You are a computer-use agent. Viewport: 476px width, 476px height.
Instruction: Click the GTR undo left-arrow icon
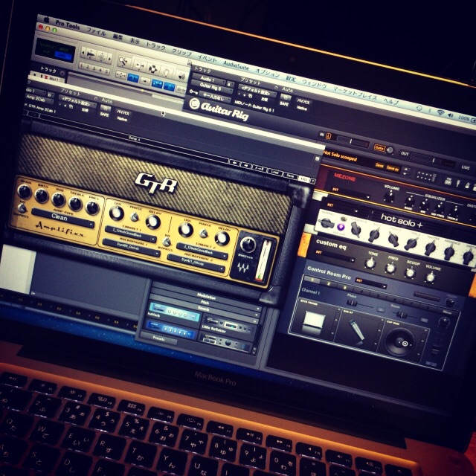[x=235, y=163]
